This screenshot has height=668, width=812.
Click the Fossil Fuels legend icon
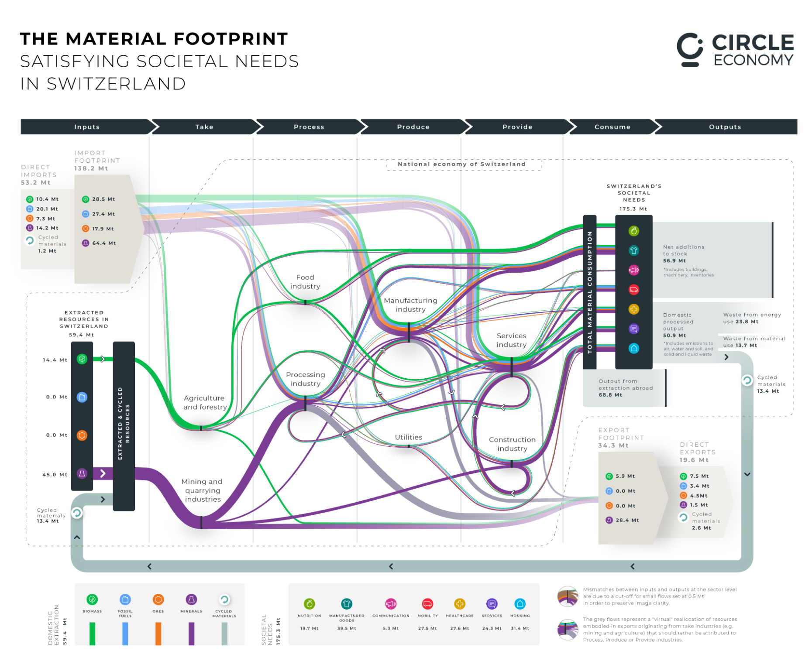125,599
